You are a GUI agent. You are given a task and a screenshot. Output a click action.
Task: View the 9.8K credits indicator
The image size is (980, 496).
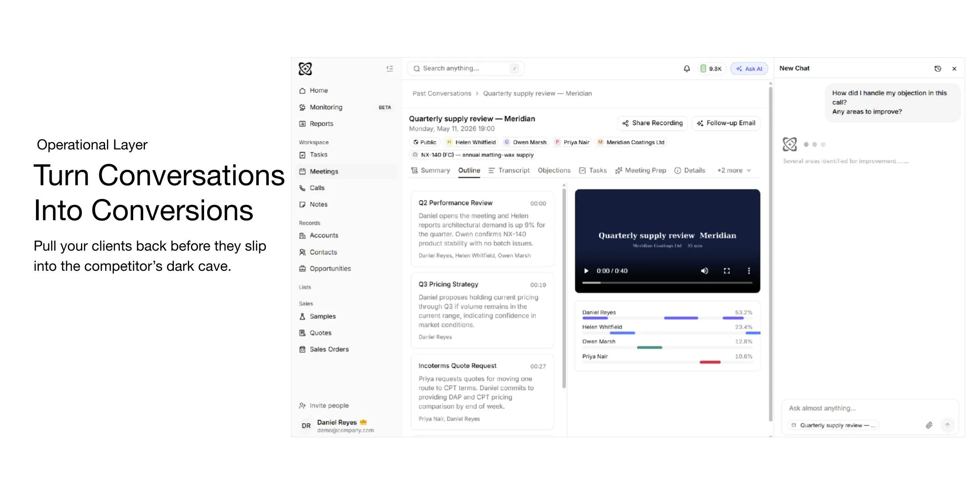(711, 69)
